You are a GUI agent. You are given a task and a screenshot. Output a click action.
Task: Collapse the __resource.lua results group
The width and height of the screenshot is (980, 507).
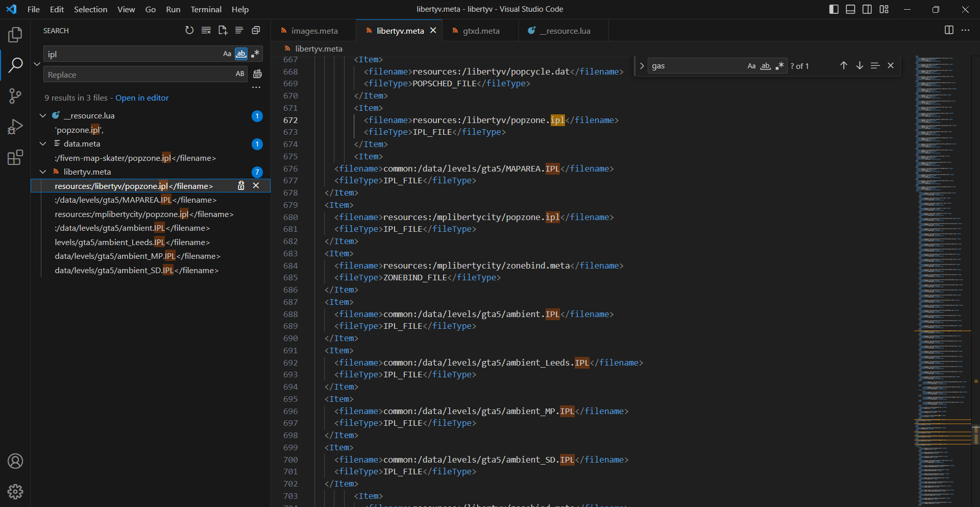point(43,116)
